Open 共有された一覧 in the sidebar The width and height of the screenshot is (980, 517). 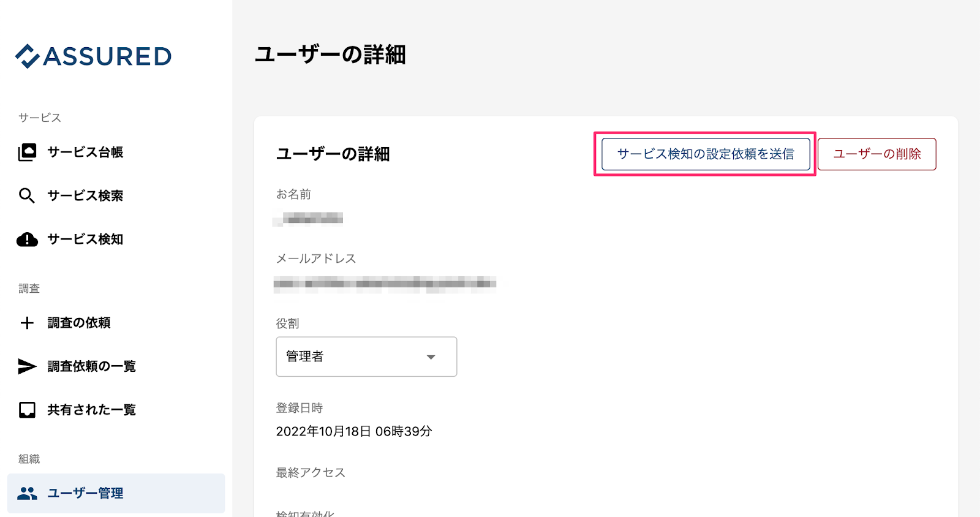[x=91, y=410]
